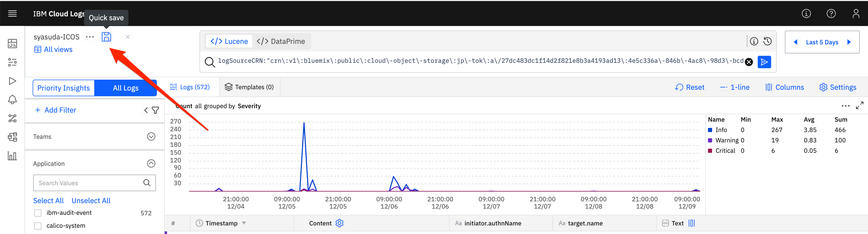Open the help question mark icon

pos(831,13)
